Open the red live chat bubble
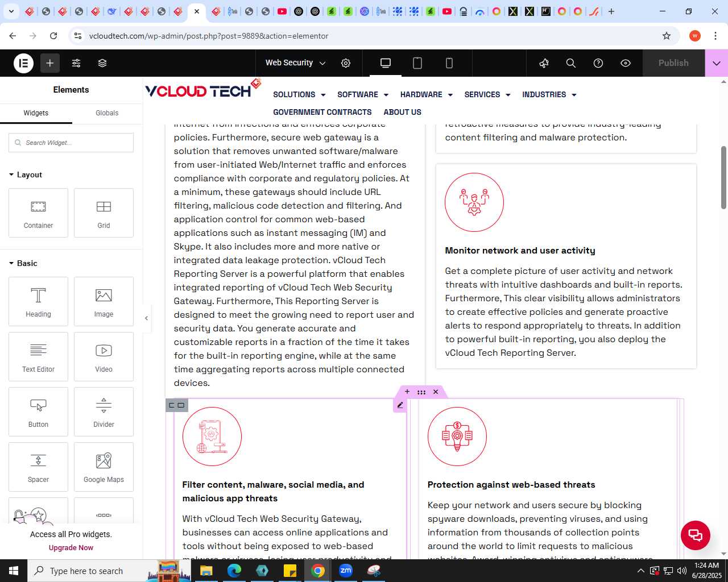728x582 pixels. (696, 535)
